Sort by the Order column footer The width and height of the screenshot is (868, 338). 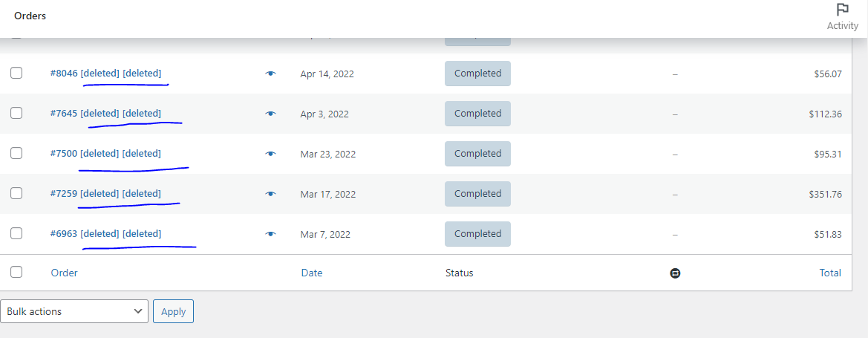click(64, 273)
